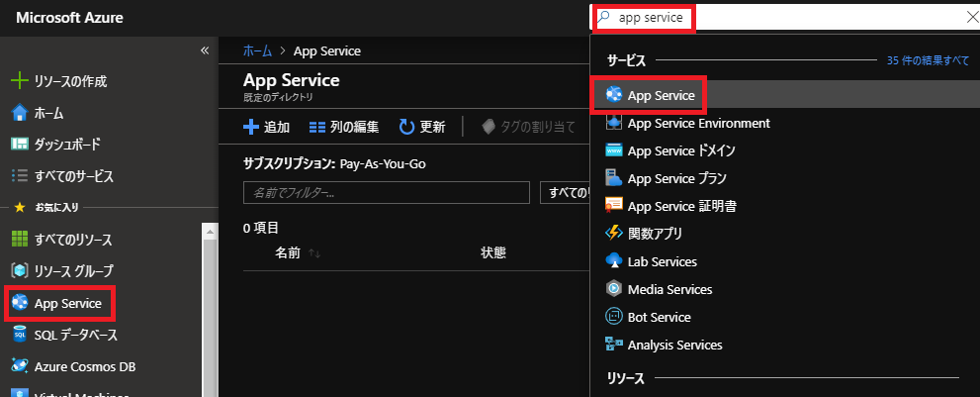Click the blue plus Add icon in toolbar
Screen dimensions: 980x397
pyautogui.click(x=251, y=127)
